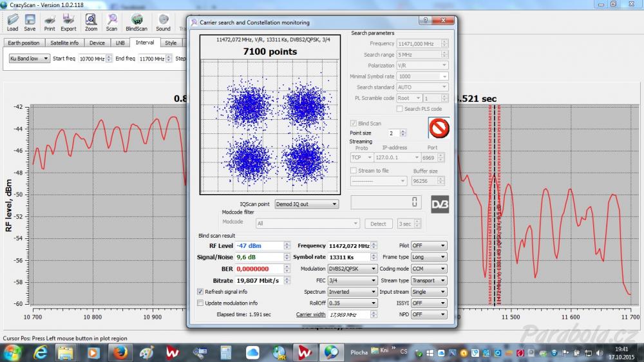
Task: Click the Detect button
Action: coord(378,224)
